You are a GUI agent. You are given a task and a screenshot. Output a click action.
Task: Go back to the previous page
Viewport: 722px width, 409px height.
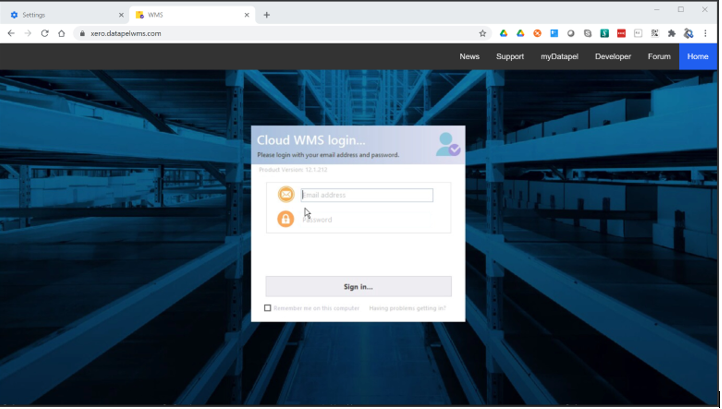click(x=11, y=33)
